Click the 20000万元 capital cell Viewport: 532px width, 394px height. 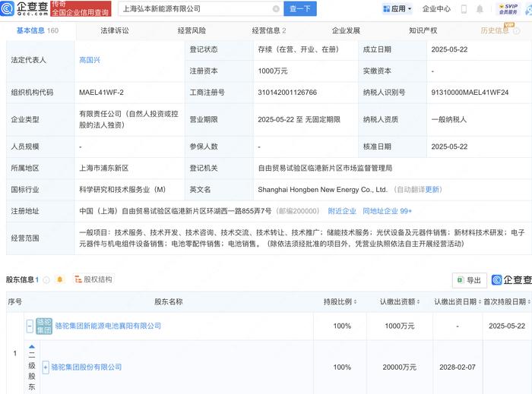(x=399, y=367)
